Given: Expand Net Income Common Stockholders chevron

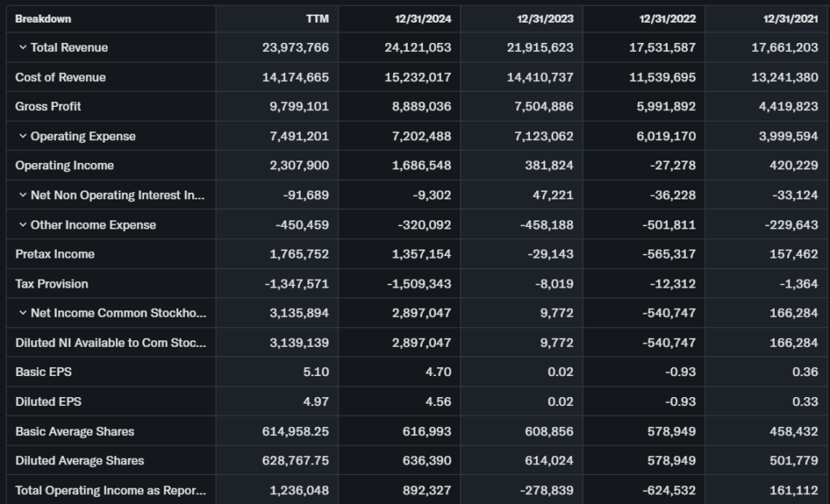Looking at the screenshot, I should pos(22,313).
